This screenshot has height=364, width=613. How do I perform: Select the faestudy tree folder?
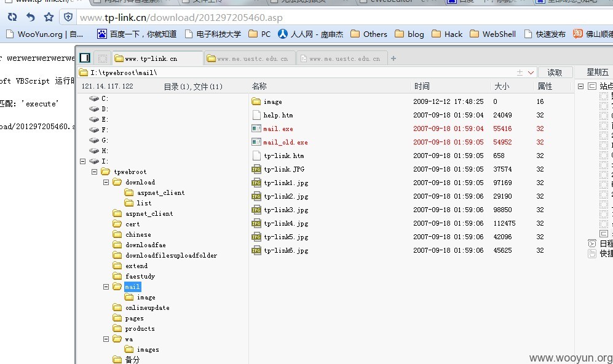[x=133, y=276]
